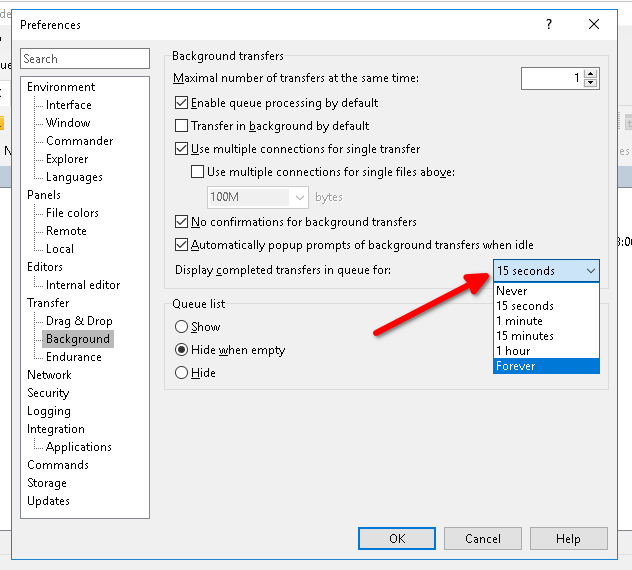Viewport: 632px width, 570px height.
Task: Select the Hide queue list radio button
Action: [182, 373]
